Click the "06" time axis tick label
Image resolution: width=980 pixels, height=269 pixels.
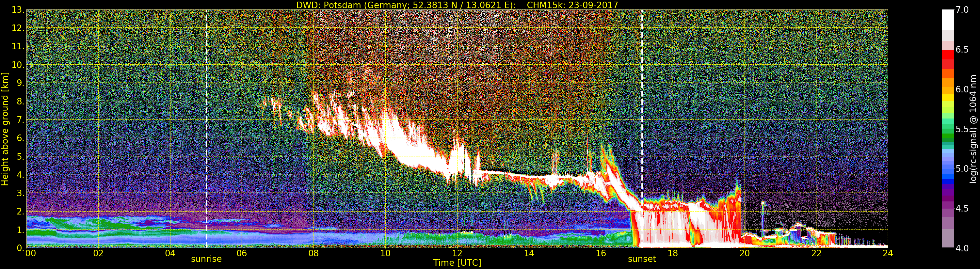(x=242, y=253)
